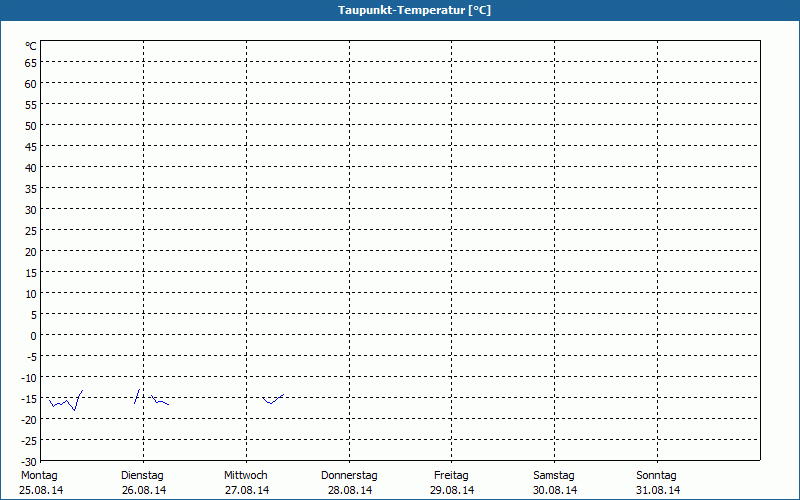This screenshot has height=500, width=800.
Task: Click the 0 value on y-axis
Action: [34, 336]
